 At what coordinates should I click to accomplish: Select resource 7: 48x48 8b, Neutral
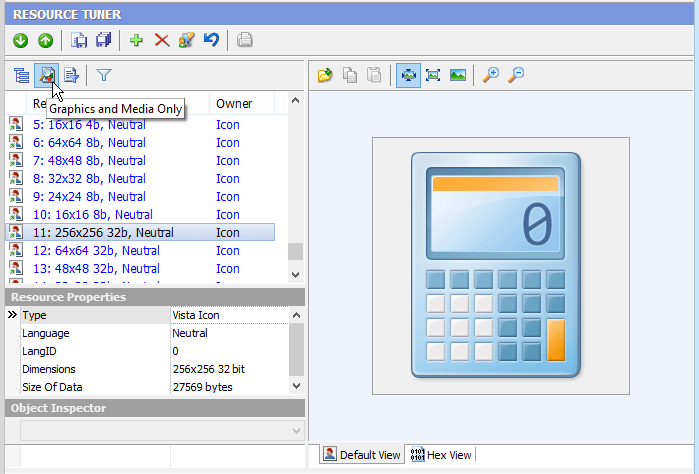(140, 161)
